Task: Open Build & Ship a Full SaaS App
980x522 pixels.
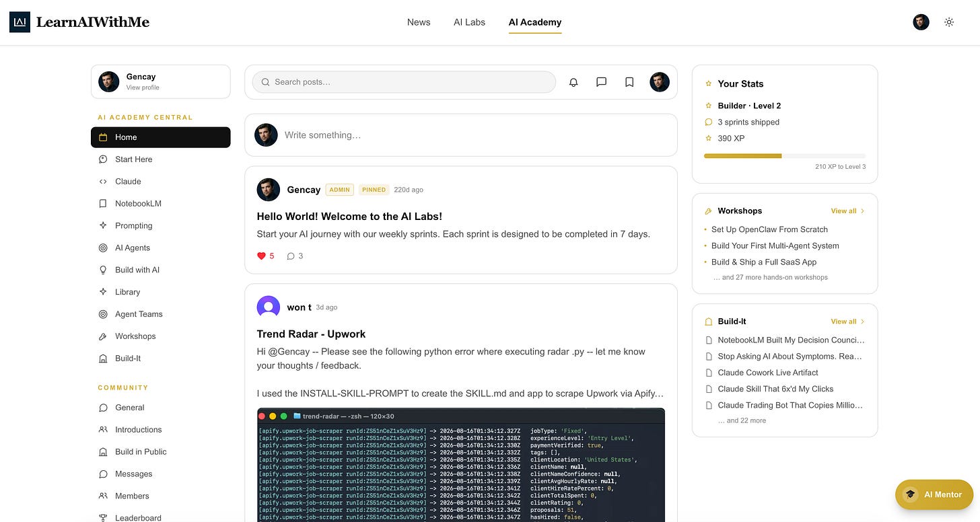Action: tap(764, 262)
